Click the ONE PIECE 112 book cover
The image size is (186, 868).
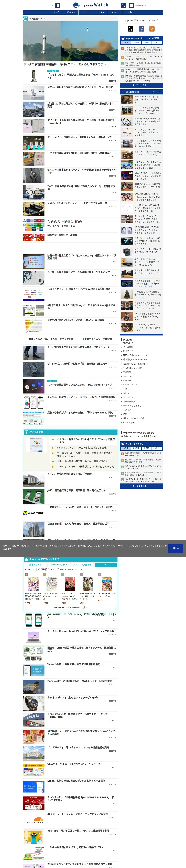click(x=107, y=584)
